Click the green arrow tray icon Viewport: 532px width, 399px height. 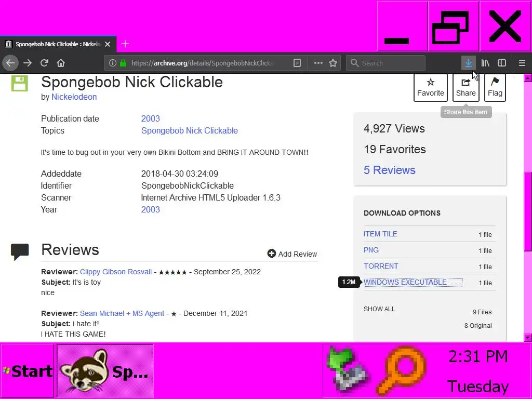coord(347,370)
